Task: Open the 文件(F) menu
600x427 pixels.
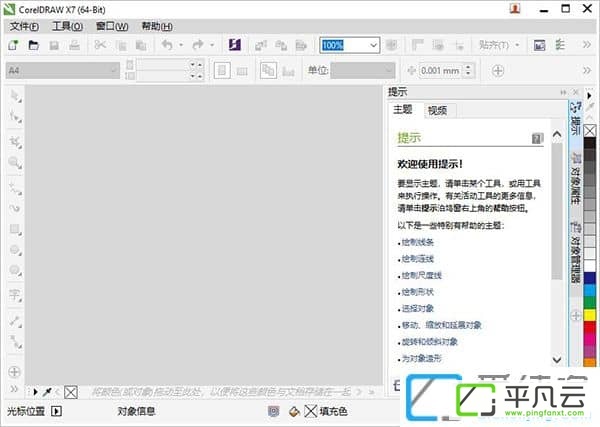Action: pyautogui.click(x=24, y=26)
